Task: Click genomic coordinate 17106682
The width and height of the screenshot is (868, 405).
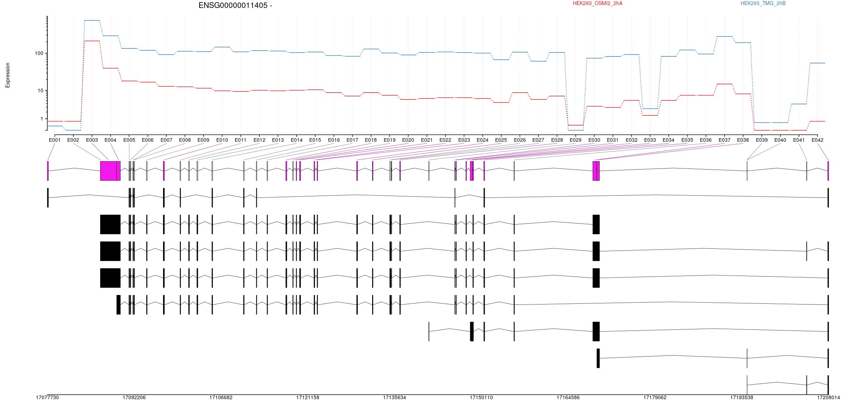Action: coord(221,398)
